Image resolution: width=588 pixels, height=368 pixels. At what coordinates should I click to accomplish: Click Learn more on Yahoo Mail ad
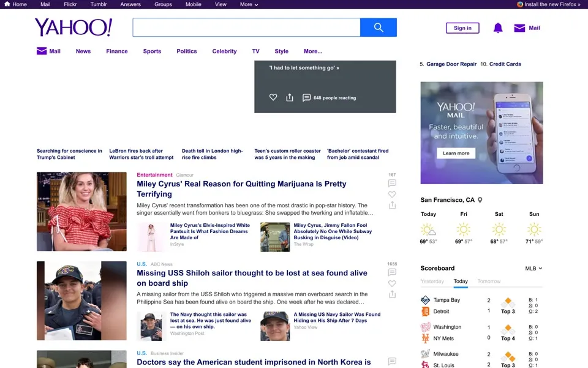pos(456,153)
